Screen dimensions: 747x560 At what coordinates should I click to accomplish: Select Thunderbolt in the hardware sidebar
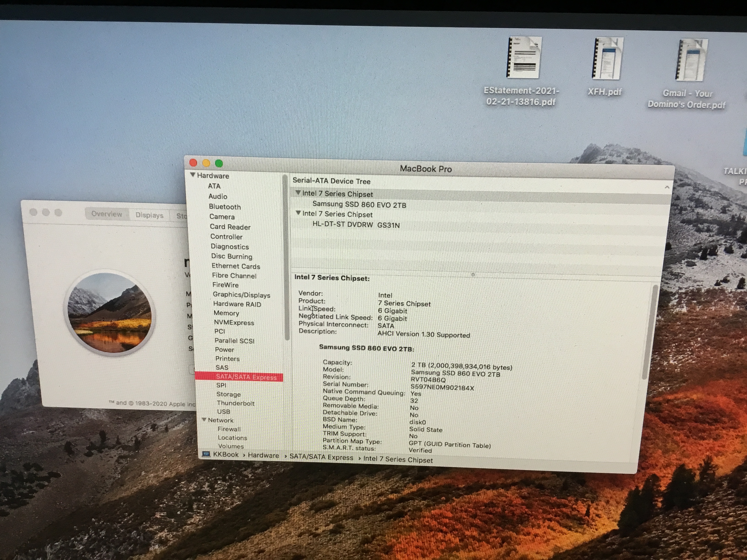(235, 403)
